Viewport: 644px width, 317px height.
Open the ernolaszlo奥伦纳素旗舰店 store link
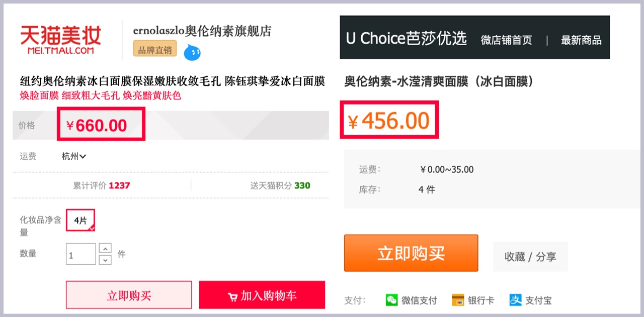[x=202, y=31]
